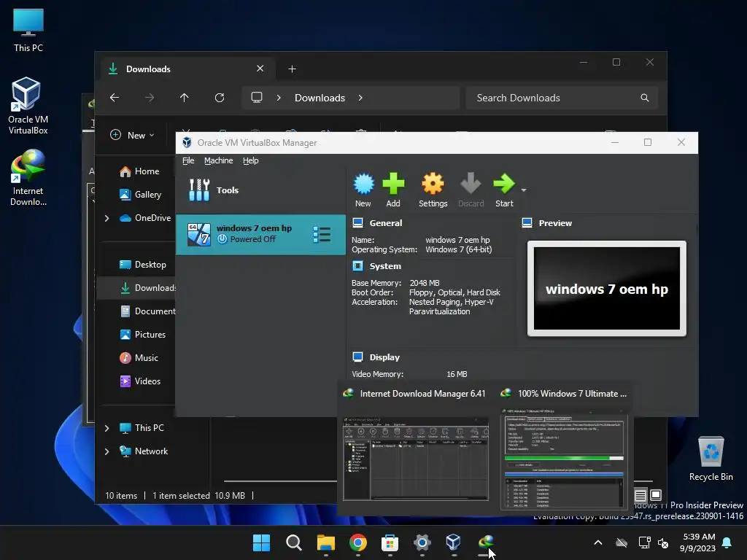Viewport: 747px width, 560px height.
Task: Open the File menu in VirtualBox
Action: pos(188,160)
